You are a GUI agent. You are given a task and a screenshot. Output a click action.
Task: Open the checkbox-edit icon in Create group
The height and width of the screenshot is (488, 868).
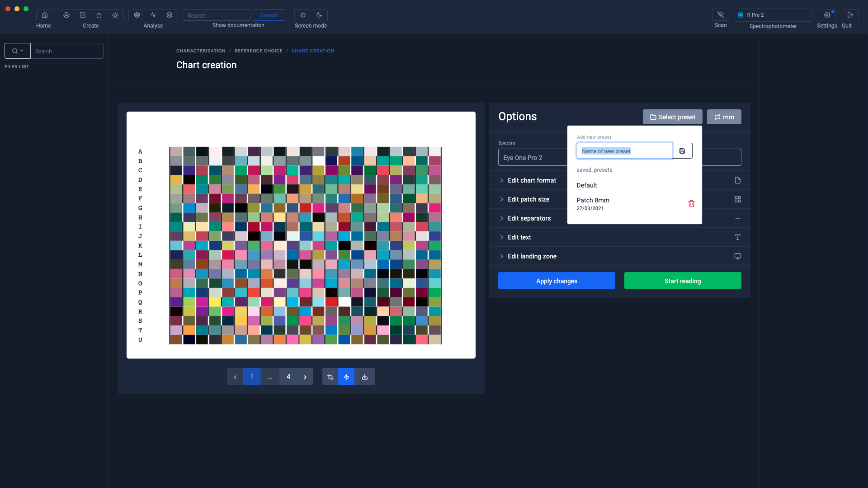tap(83, 15)
